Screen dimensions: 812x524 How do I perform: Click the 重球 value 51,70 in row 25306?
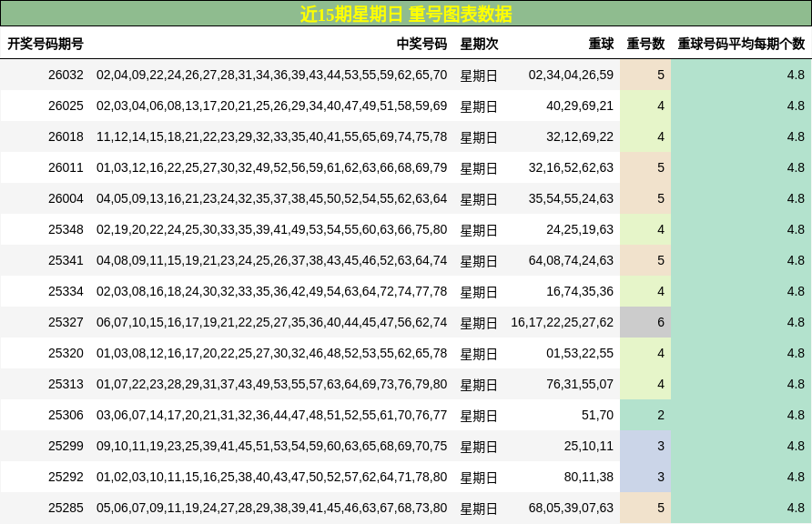point(596,415)
